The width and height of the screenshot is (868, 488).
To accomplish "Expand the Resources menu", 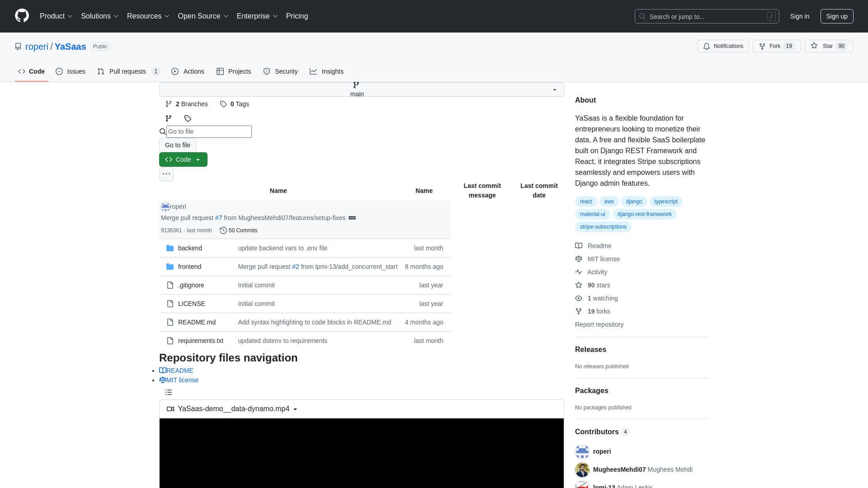I will tap(148, 16).
